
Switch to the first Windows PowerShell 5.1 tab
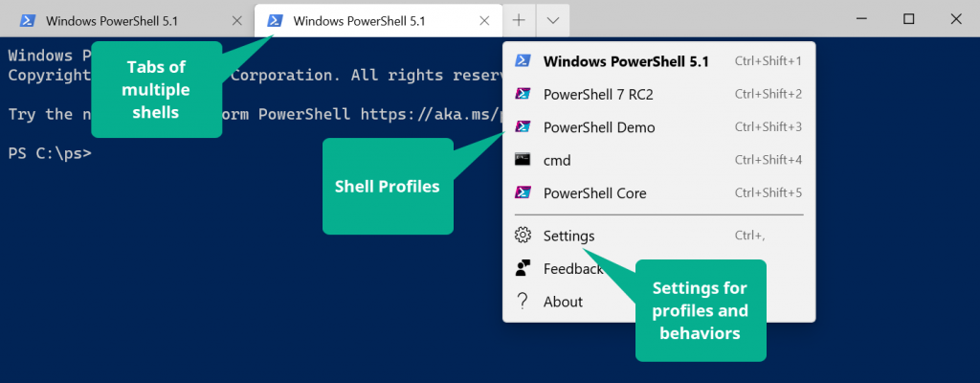[x=110, y=19]
